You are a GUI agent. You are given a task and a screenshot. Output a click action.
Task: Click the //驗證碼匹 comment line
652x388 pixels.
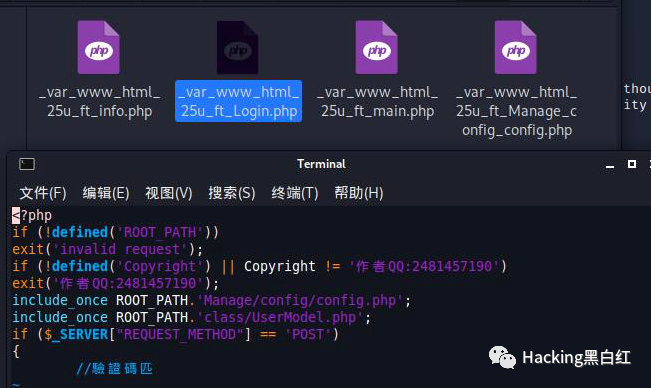coord(114,368)
